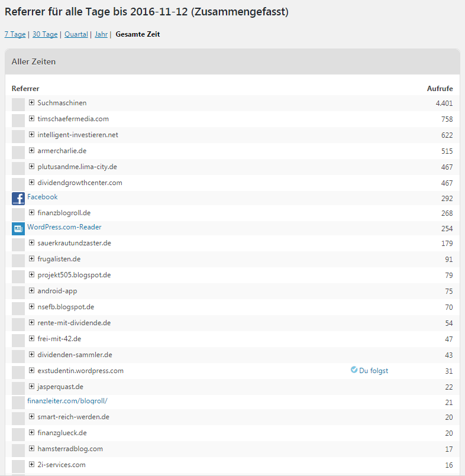Expand the Suchmaschinen referrer row
This screenshot has width=465, height=476.
(x=31, y=103)
